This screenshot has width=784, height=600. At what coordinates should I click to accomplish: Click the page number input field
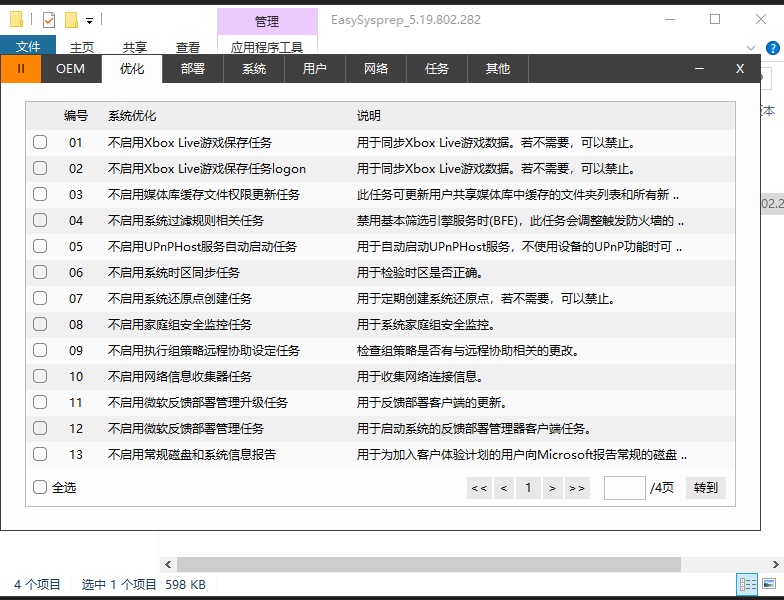[624, 488]
